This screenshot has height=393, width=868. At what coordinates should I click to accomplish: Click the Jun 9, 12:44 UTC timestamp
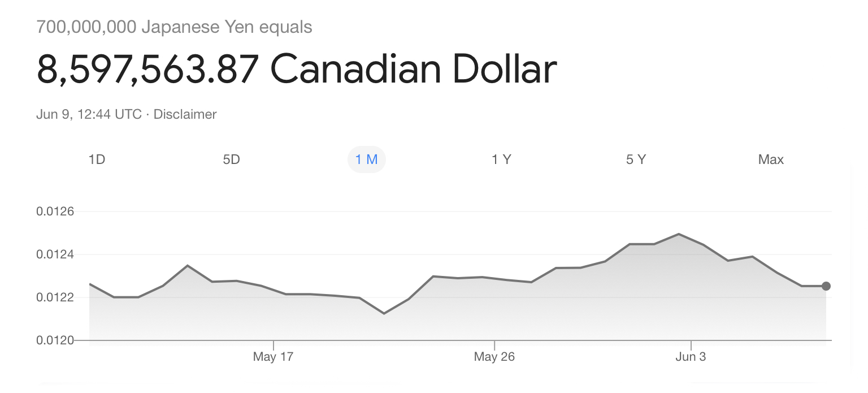[89, 114]
